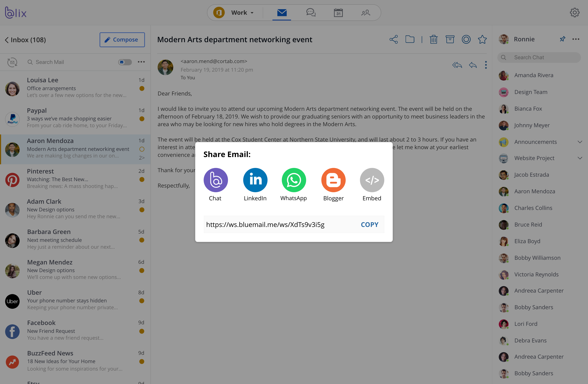
Task: Reply all to Aaron's email
Action: (457, 65)
